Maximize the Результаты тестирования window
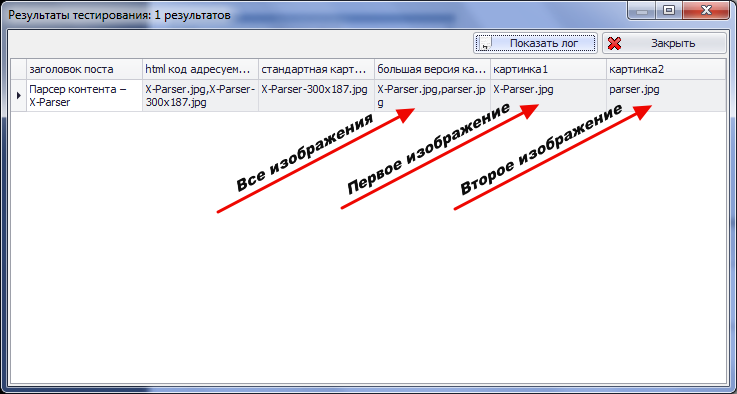Viewport: 737px width, 394px height. (669, 10)
